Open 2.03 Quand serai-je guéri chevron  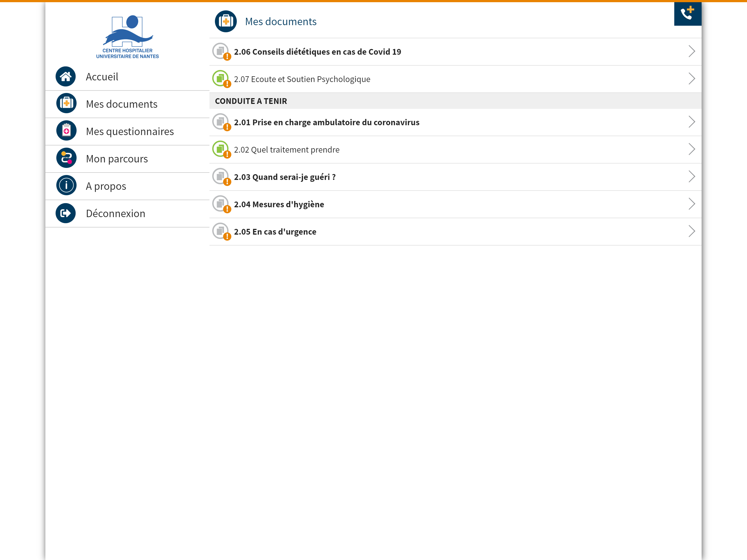691,177
